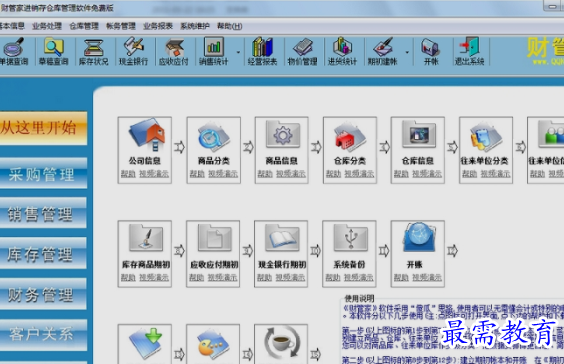Open 草稿查询 draft query tool
Image resolution: width=564 pixels, height=364 pixels.
point(54,52)
